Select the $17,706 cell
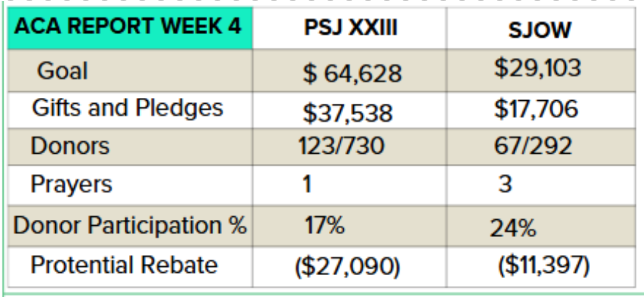The height and width of the screenshot is (297, 644). [x=541, y=110]
